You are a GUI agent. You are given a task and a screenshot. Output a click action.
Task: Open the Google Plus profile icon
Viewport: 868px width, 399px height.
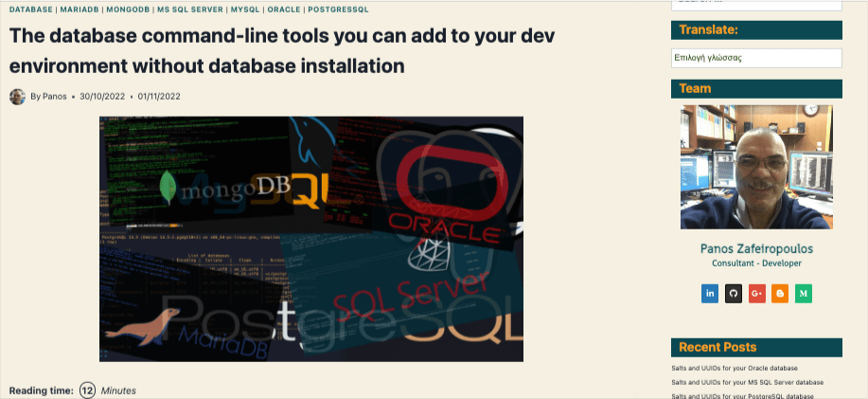(756, 293)
